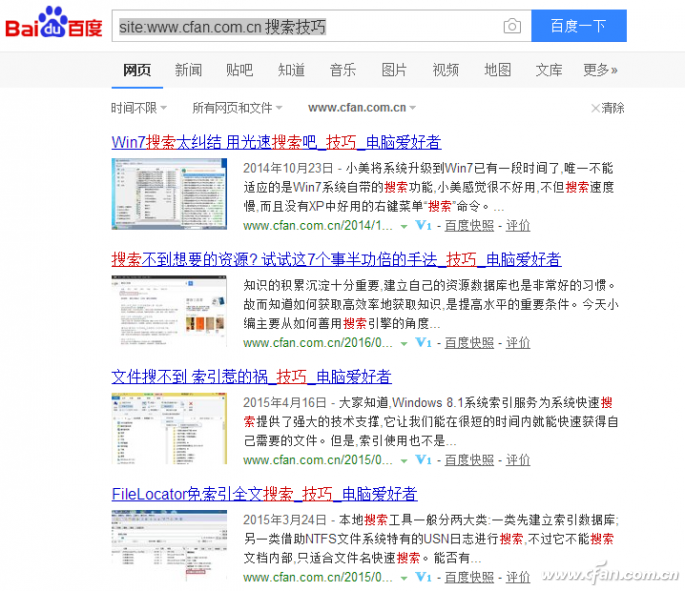Expand arrow of the 2015年4月16日 result URL
The image size is (685, 591).
pos(404,460)
